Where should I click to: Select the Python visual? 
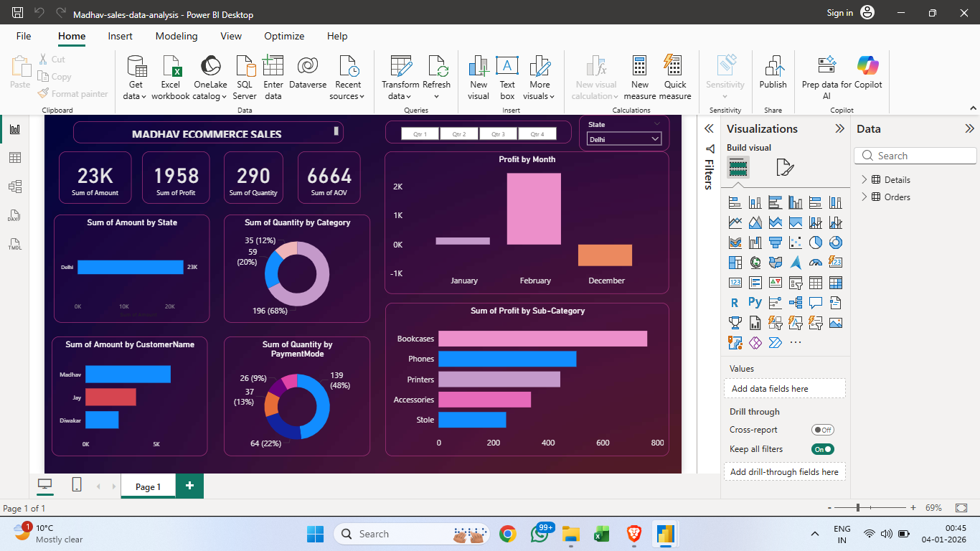pyautogui.click(x=755, y=303)
